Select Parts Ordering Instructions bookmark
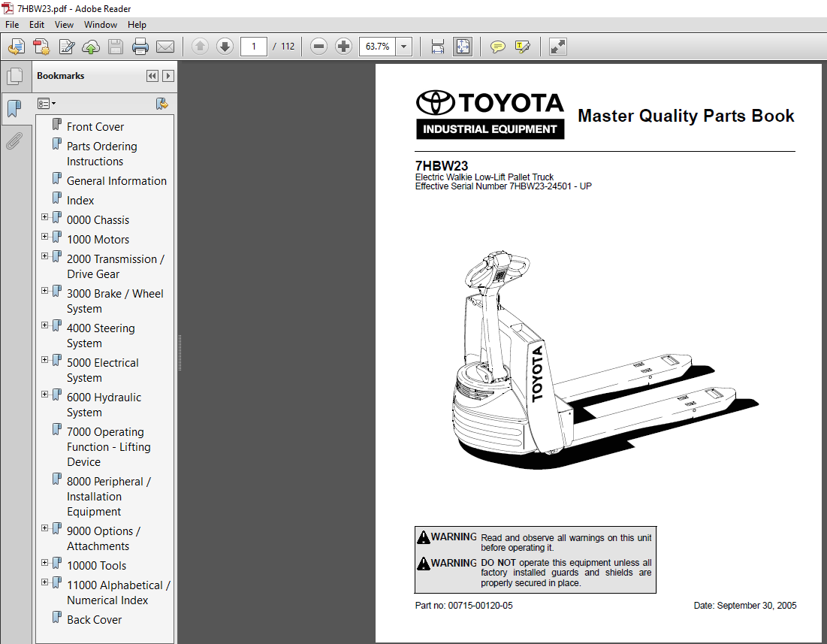The width and height of the screenshot is (827, 644). [x=102, y=153]
